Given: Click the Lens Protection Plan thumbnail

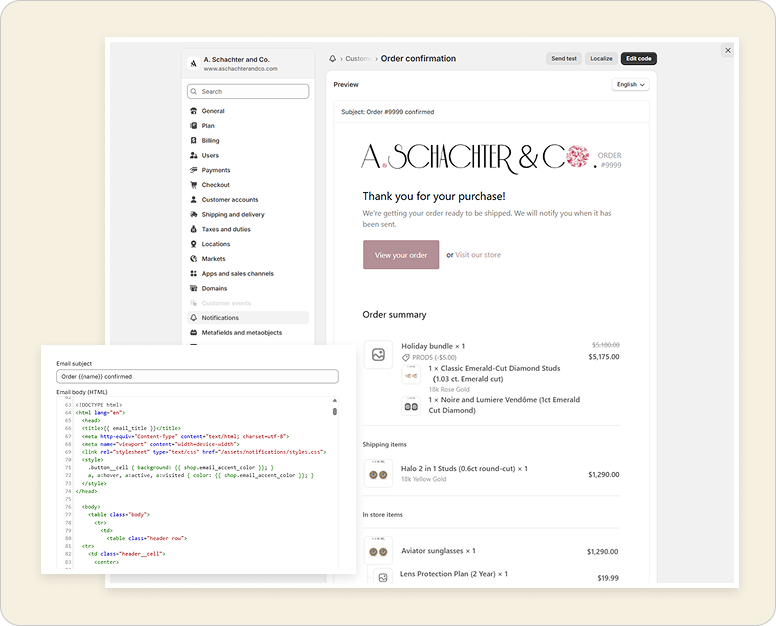Looking at the screenshot, I should 383,578.
